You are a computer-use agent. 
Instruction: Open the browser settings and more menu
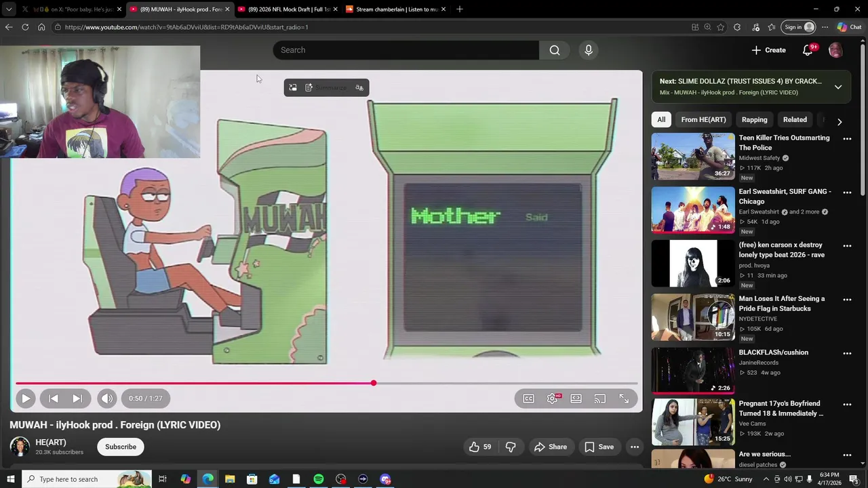click(x=825, y=27)
